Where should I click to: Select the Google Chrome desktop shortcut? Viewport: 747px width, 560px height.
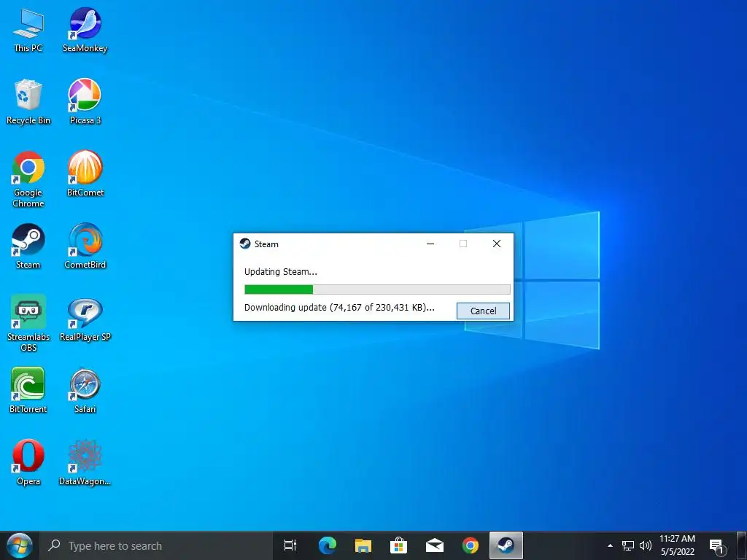pyautogui.click(x=28, y=179)
